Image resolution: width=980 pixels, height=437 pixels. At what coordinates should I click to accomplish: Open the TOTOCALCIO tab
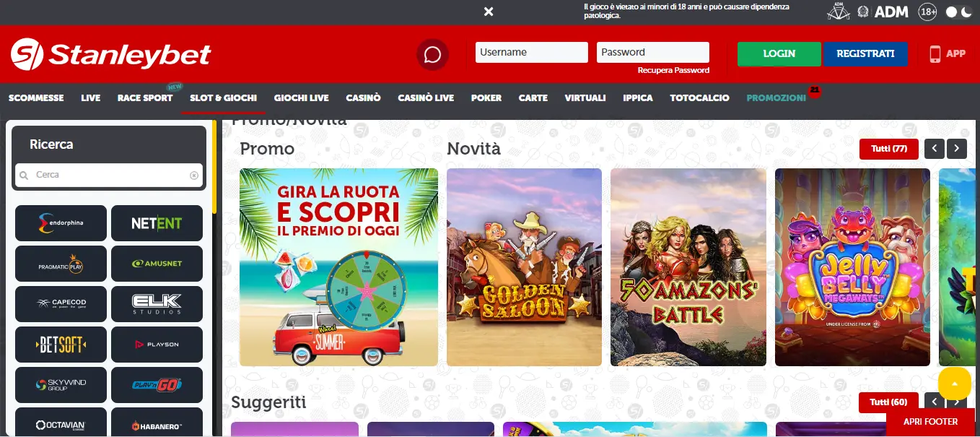(x=699, y=98)
